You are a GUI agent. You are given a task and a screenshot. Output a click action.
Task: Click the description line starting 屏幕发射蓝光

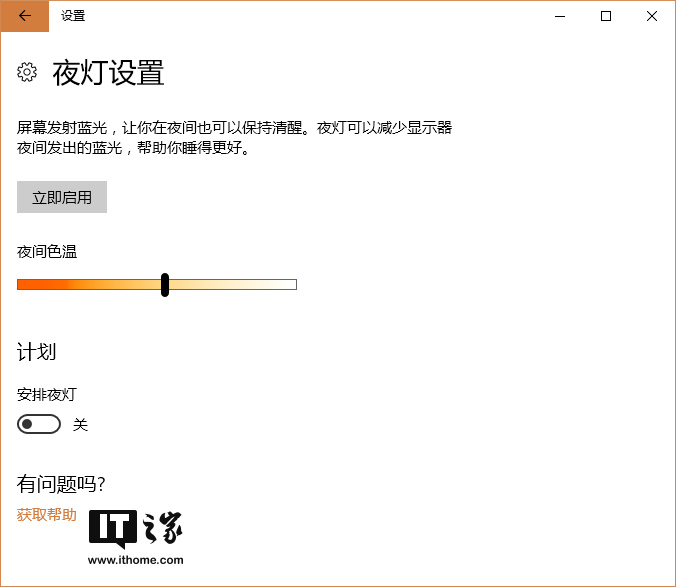click(234, 128)
